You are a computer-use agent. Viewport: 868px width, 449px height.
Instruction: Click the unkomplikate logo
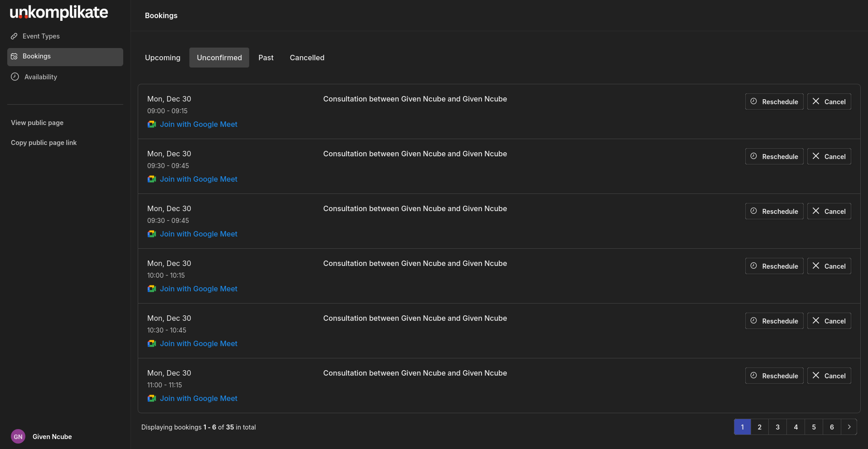59,13
